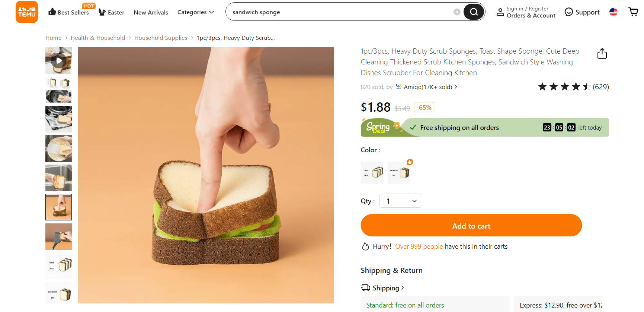Click the share icon beside product title

point(602,54)
